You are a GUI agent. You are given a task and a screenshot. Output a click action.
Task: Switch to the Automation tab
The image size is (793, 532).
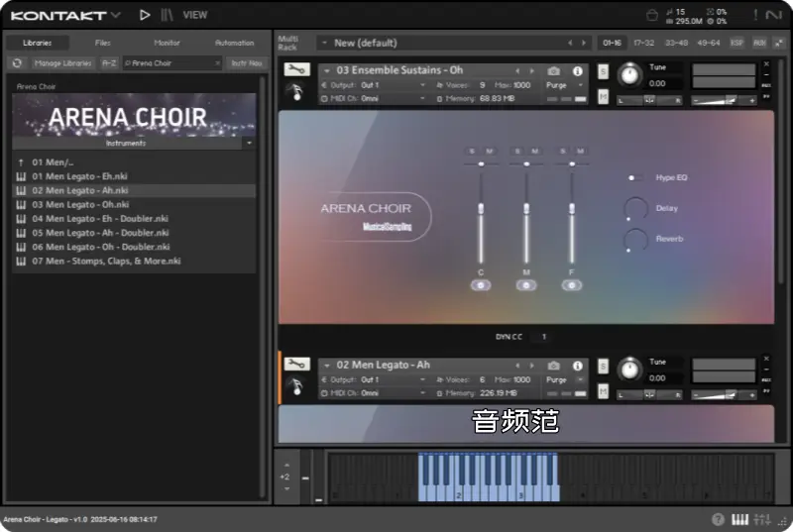coord(234,43)
